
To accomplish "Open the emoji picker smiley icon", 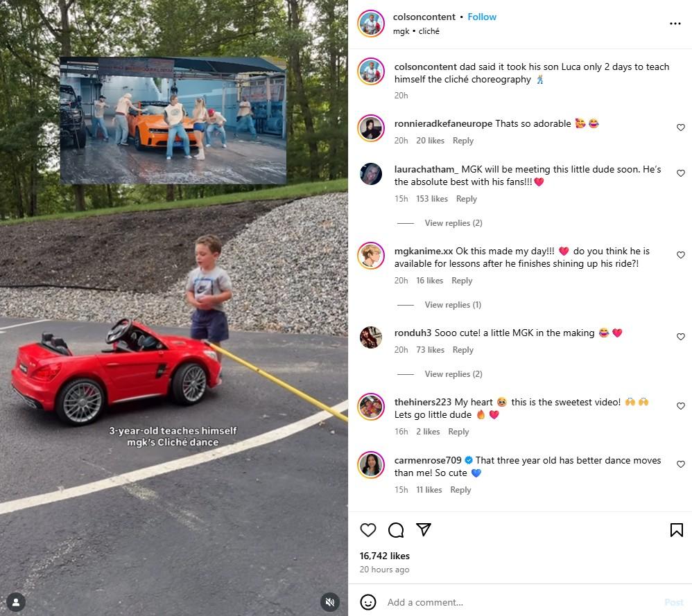I will click(x=367, y=602).
